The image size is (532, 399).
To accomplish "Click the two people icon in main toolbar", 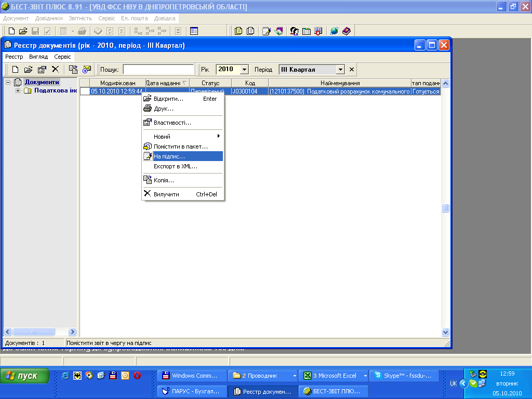I will pyautogui.click(x=295, y=31).
